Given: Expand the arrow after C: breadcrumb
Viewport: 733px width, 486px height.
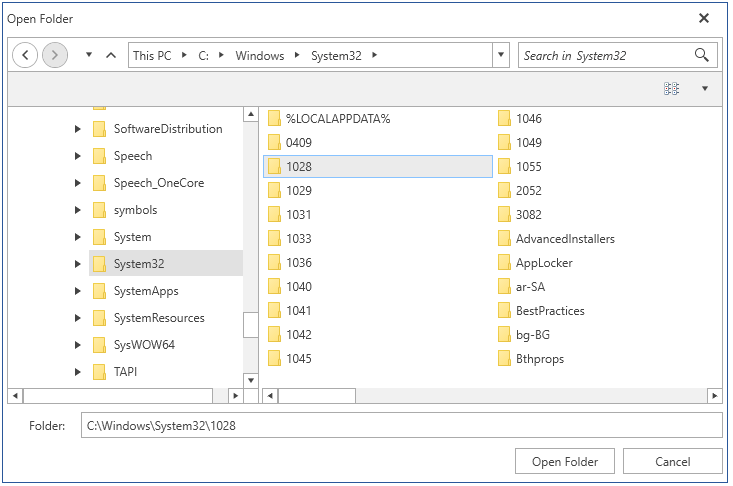Looking at the screenshot, I should point(221,55).
